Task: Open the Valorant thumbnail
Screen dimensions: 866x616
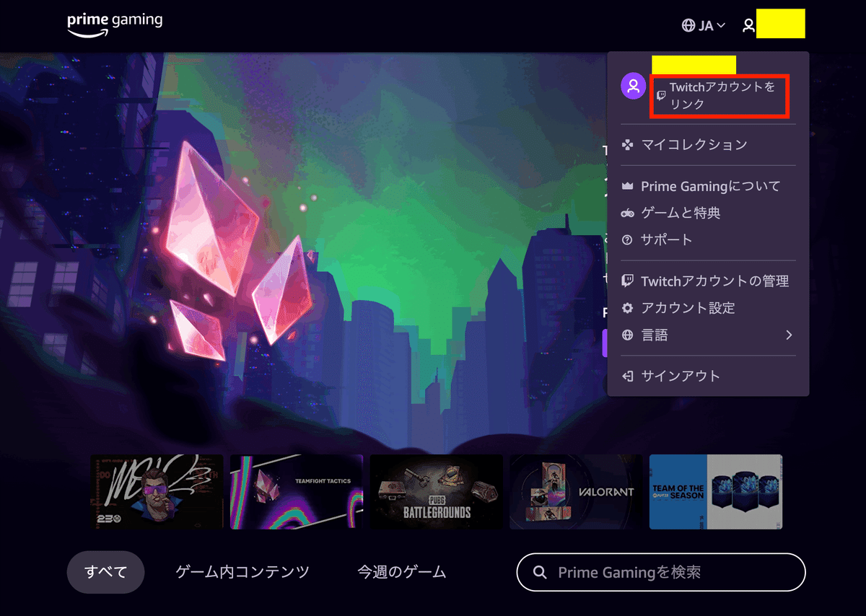Action: [576, 492]
